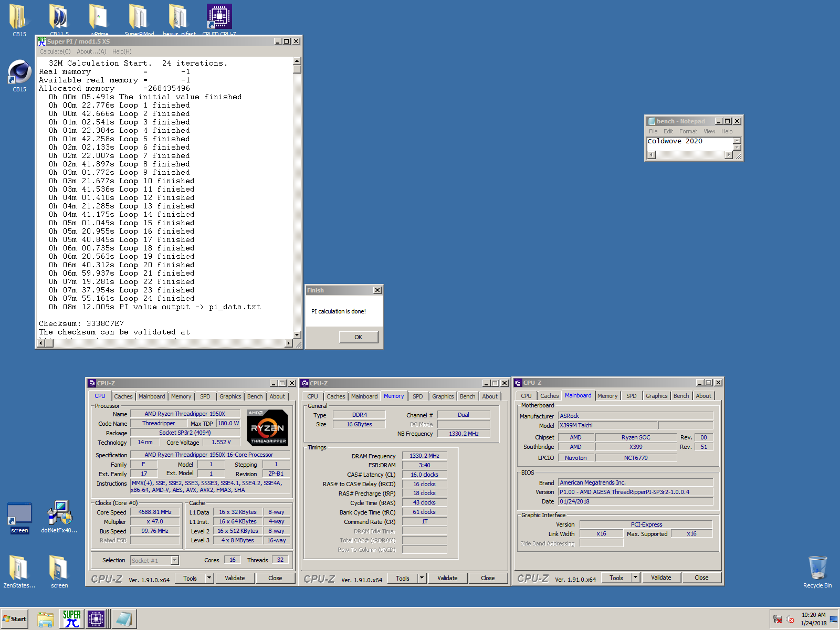Click the Super PI window title icon
The image size is (840, 630).
tap(41, 41)
